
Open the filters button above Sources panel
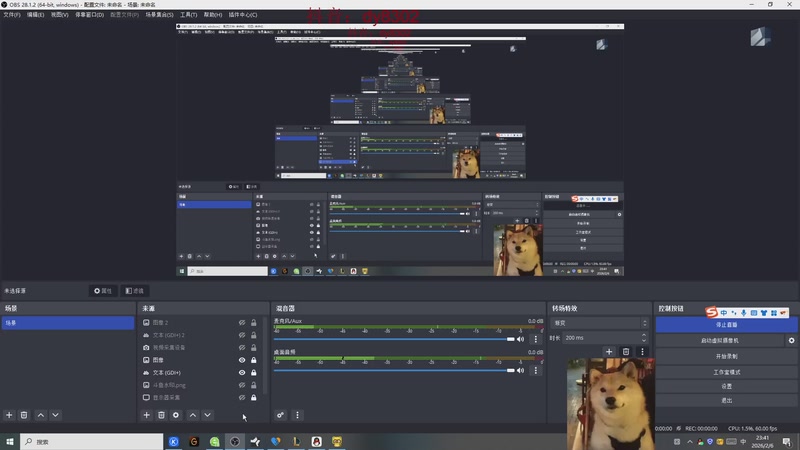(135, 291)
